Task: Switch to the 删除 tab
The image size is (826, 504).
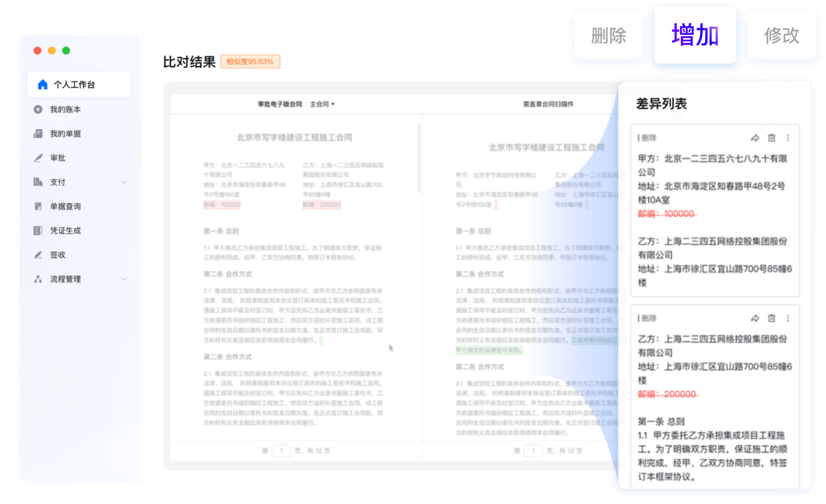Action: pos(608,36)
